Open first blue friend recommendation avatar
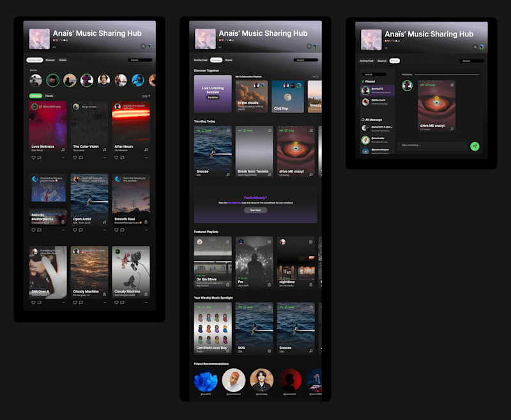The width and height of the screenshot is (511, 420). click(206, 380)
